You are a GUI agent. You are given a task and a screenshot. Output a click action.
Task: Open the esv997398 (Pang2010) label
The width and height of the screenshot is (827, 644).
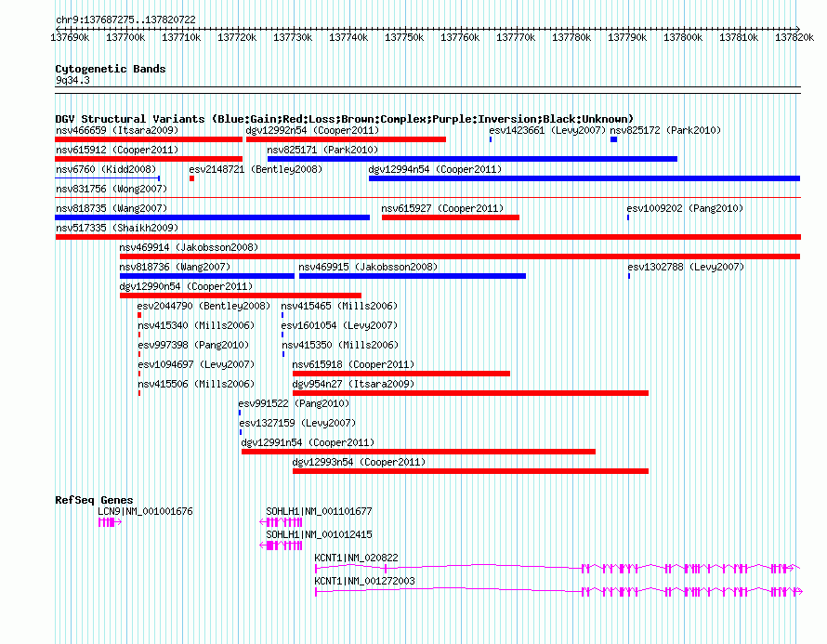[193, 345]
